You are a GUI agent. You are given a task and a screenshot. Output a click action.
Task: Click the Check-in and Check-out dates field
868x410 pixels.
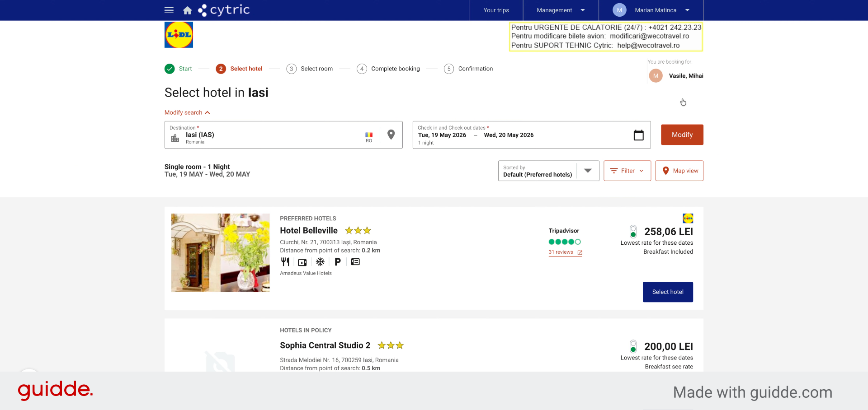pos(532,135)
